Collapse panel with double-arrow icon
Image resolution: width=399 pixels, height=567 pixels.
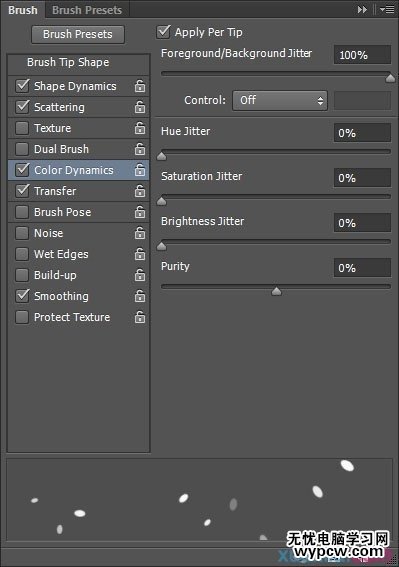(x=362, y=10)
